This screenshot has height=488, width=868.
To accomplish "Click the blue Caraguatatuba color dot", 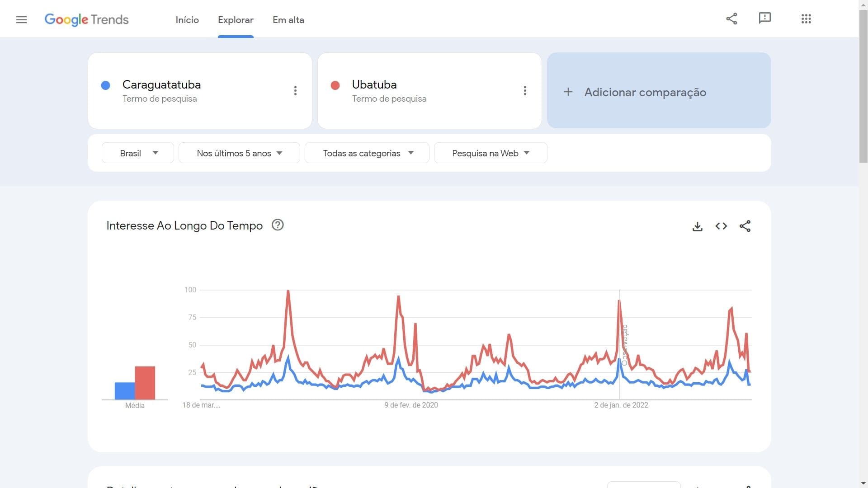I will click(x=105, y=85).
